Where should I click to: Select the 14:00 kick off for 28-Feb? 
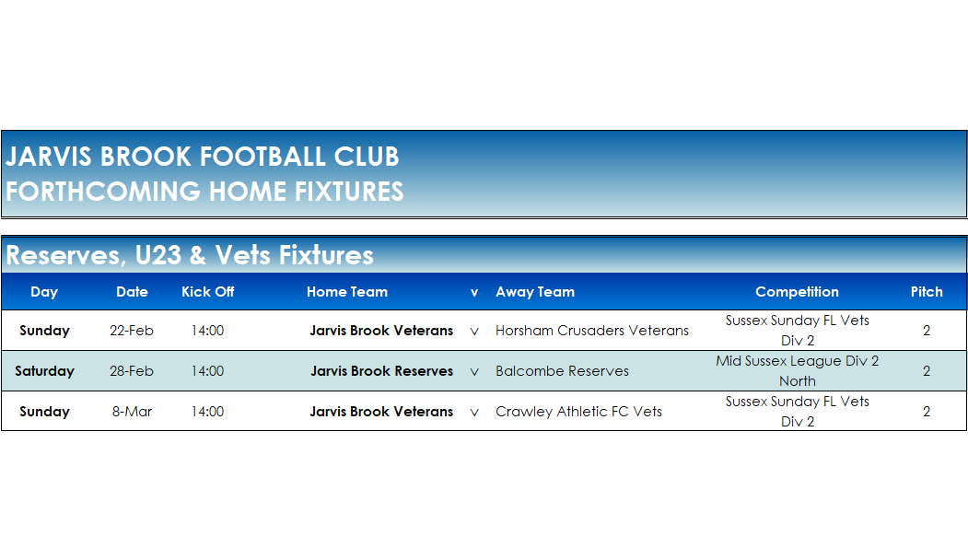(207, 371)
